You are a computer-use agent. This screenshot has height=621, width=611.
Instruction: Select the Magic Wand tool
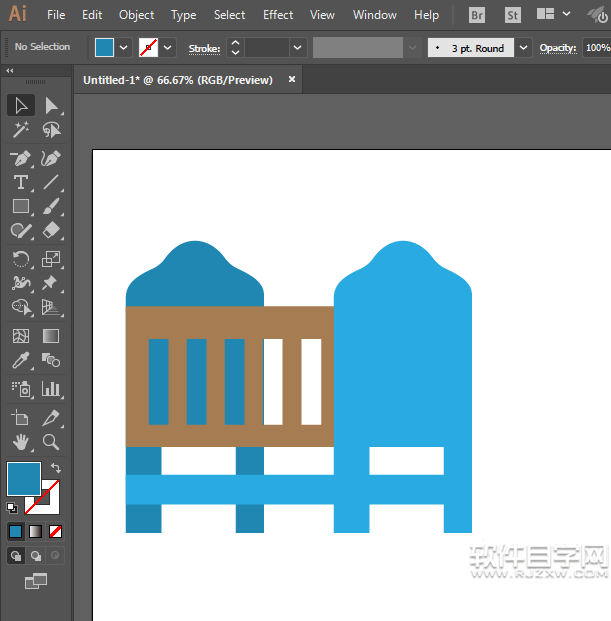point(20,130)
